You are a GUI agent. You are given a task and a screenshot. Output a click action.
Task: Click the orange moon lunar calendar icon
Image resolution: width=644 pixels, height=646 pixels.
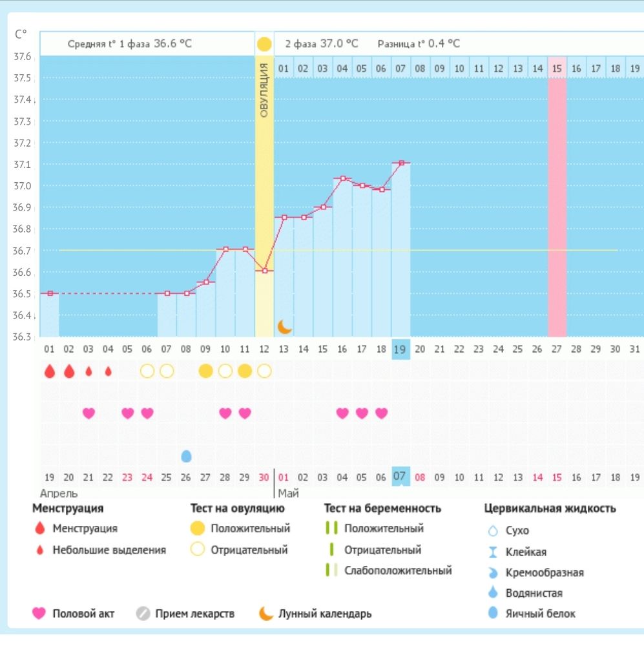point(284,327)
